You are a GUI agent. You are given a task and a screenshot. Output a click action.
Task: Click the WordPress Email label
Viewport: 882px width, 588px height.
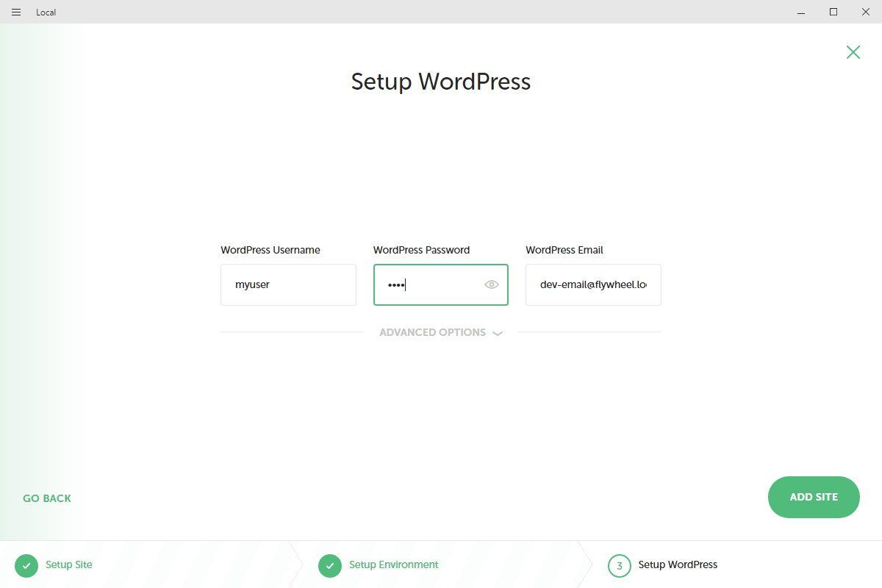[564, 250]
